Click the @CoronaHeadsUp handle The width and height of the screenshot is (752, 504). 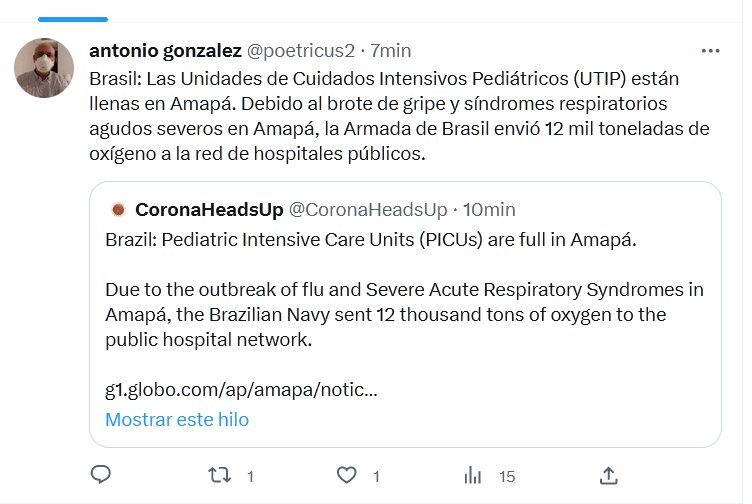(x=367, y=209)
